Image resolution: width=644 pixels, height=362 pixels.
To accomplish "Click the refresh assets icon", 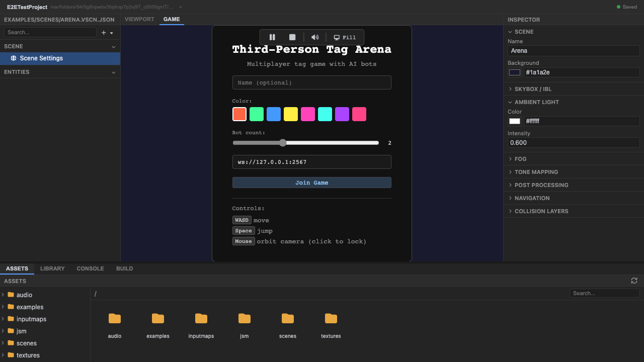I will coord(634,281).
